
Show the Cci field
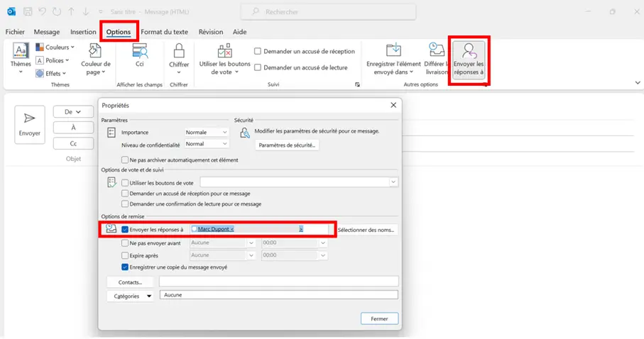(140, 55)
